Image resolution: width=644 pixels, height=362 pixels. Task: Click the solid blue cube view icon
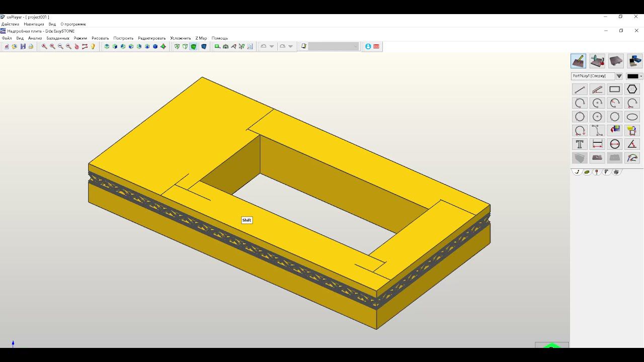[155, 46]
